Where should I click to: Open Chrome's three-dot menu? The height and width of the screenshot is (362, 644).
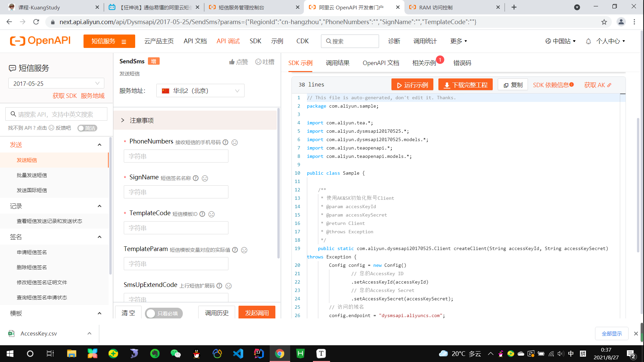click(x=634, y=22)
